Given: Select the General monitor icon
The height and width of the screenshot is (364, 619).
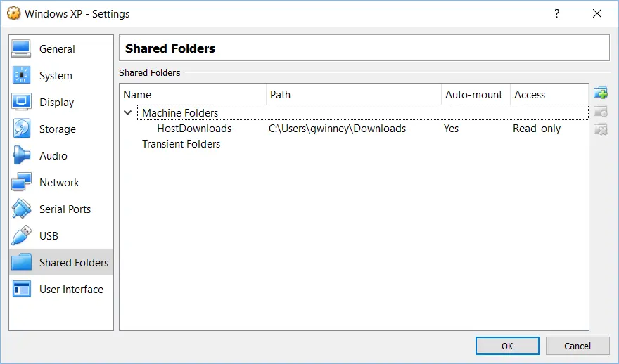Looking at the screenshot, I should coord(21,49).
